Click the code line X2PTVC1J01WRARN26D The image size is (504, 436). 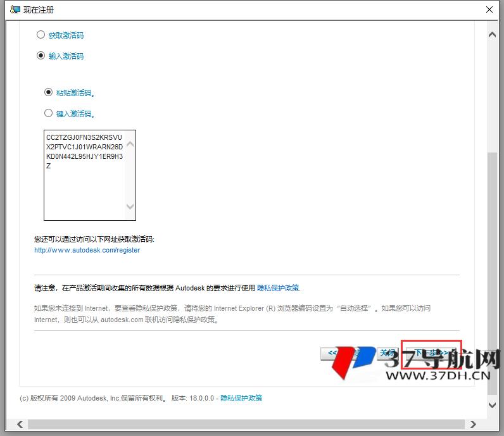coord(85,147)
